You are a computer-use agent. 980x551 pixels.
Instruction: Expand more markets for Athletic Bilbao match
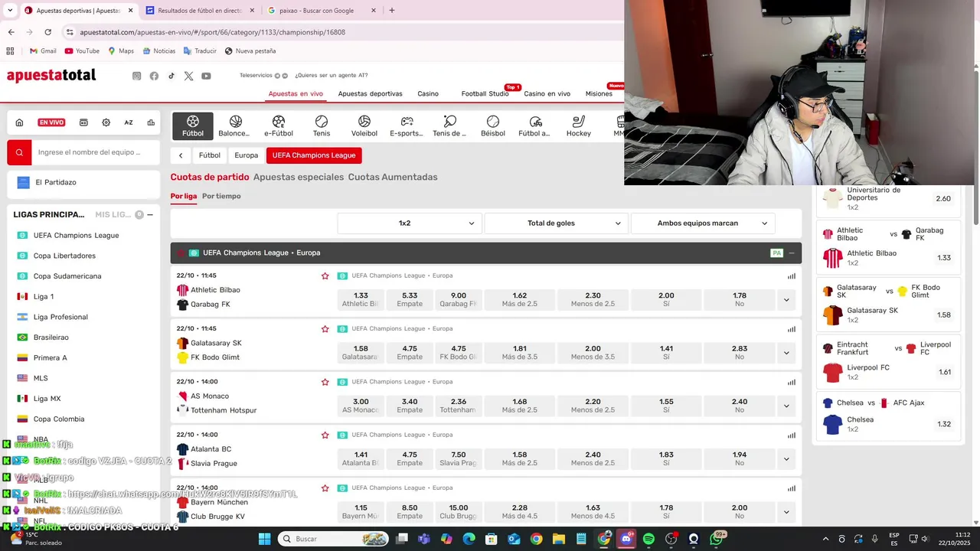(786, 300)
